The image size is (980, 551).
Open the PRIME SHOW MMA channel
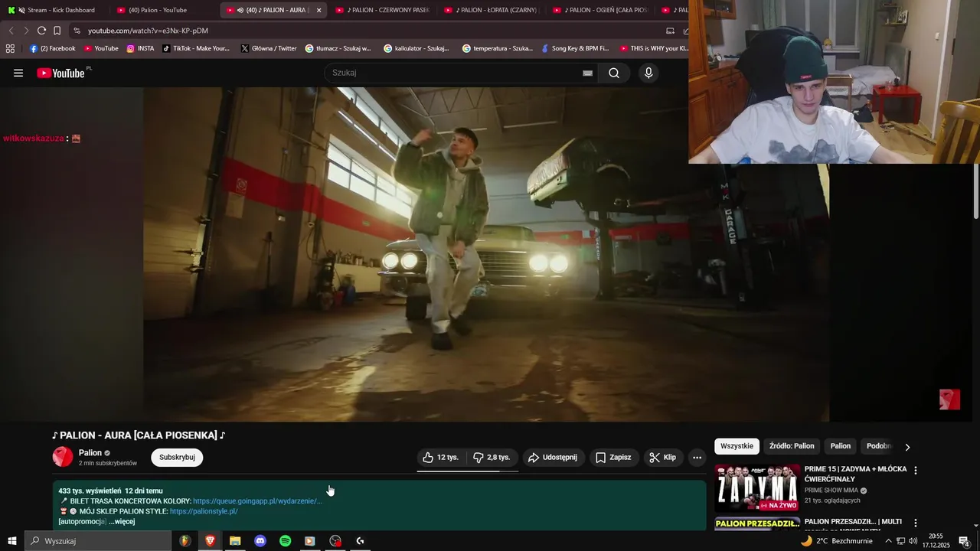click(x=831, y=491)
